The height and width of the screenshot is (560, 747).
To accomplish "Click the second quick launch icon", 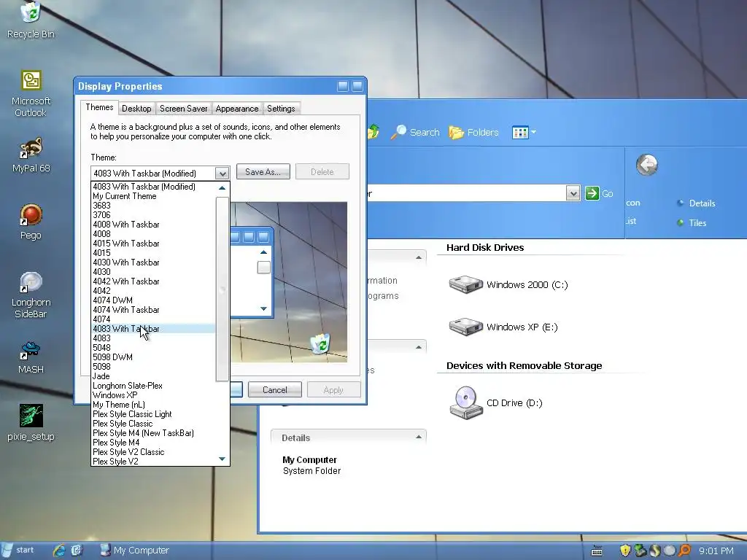I will (77, 550).
